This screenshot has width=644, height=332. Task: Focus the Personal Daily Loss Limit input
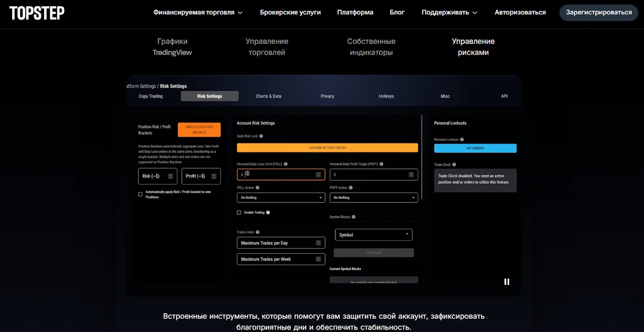tap(281, 175)
